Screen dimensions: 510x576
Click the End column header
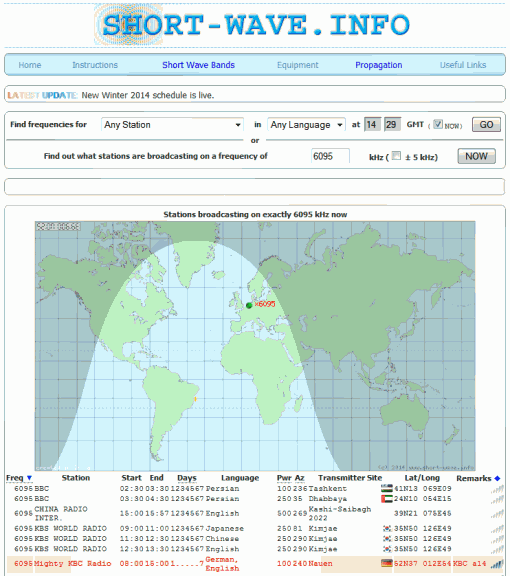157,478
